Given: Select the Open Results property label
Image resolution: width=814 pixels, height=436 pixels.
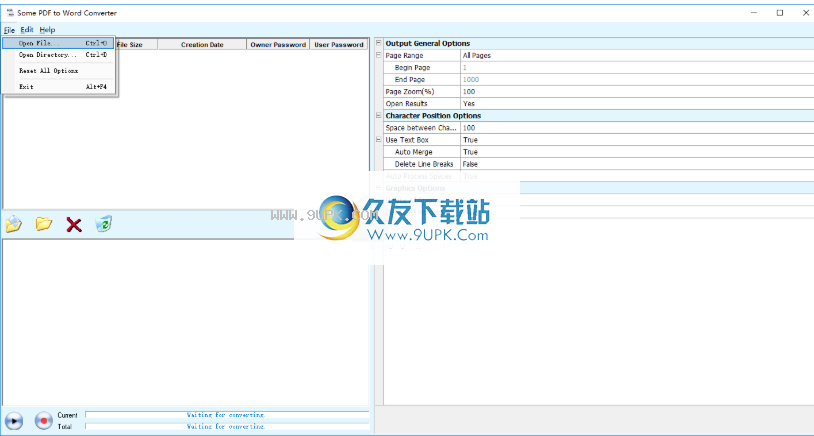Looking at the screenshot, I should tap(406, 104).
